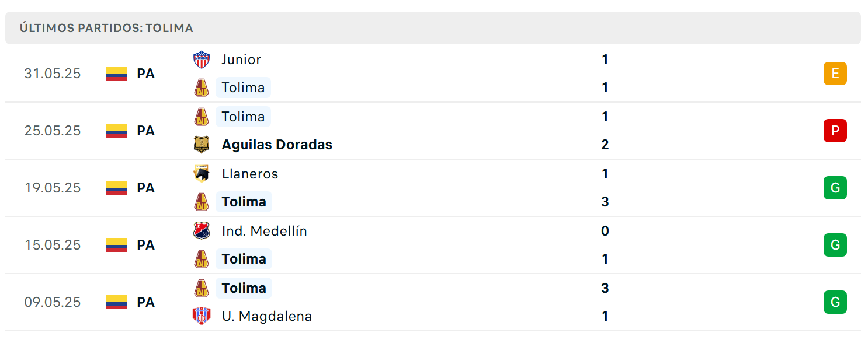
Task: Click the U. Magdalena team crest
Action: pyautogui.click(x=202, y=316)
